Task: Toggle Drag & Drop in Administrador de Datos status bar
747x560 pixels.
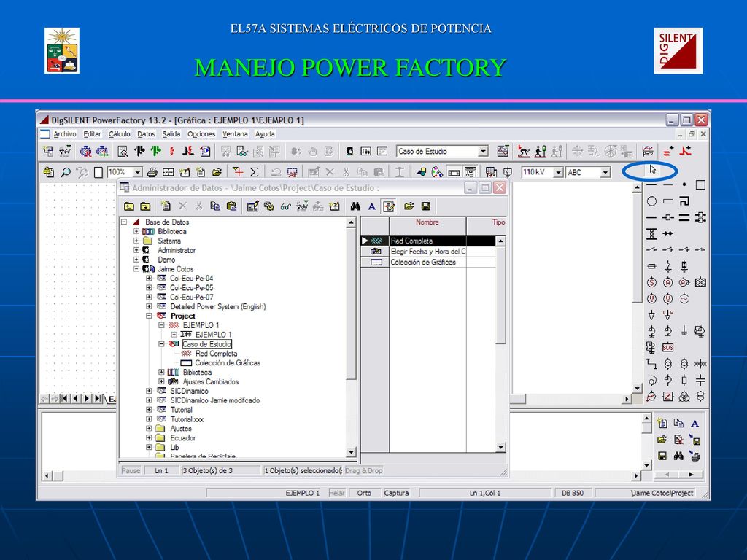Action: point(363,470)
